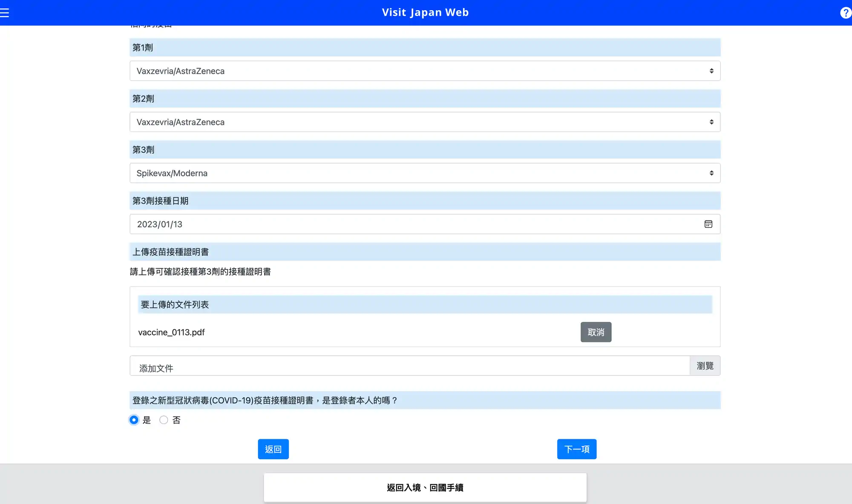Select 否 radio button
This screenshot has height=504, width=852.
pyautogui.click(x=164, y=420)
